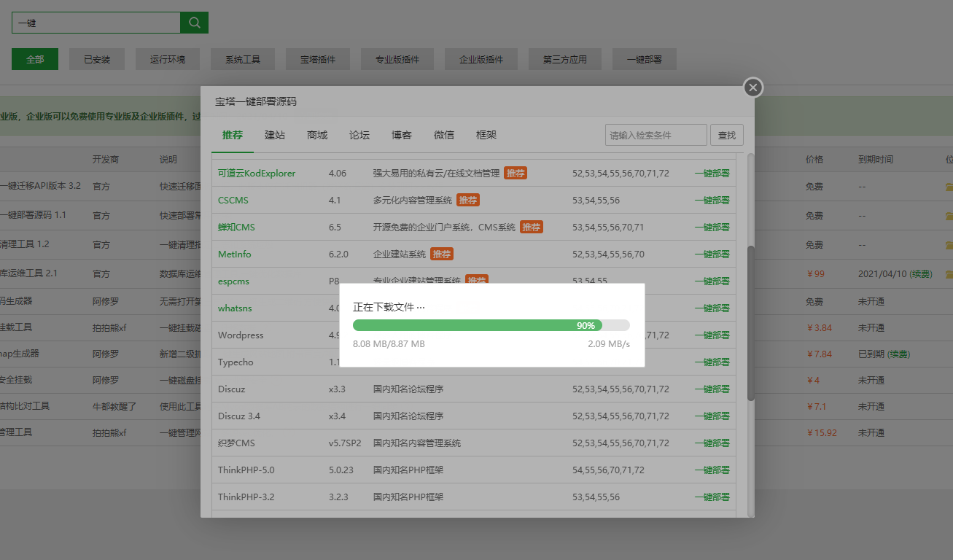Open the 商城 tab in dialog

pos(317,135)
